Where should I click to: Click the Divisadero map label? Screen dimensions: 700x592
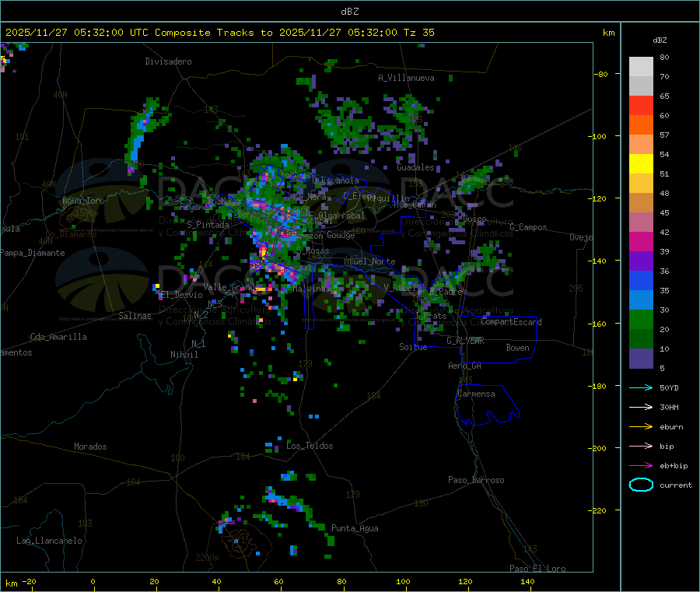point(168,61)
